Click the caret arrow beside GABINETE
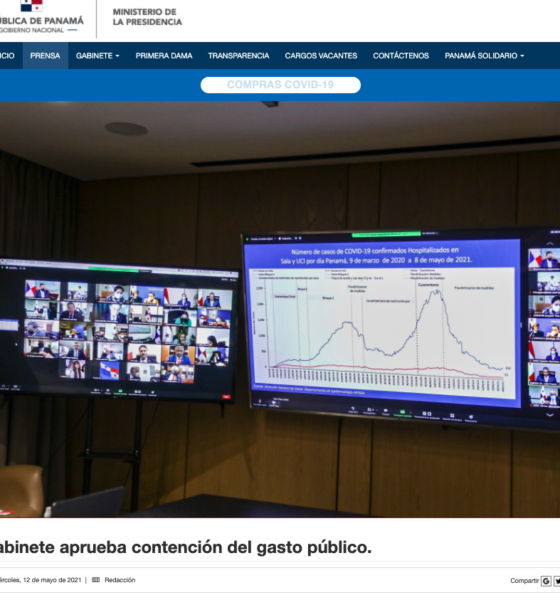Viewport: 560px width, 600px height. [117, 56]
